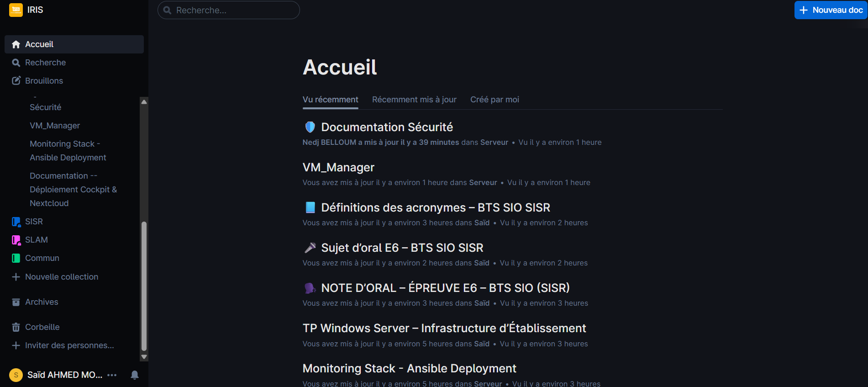Click the notification bell icon
Screen dimensions: 868x387
pyautogui.click(x=134, y=375)
